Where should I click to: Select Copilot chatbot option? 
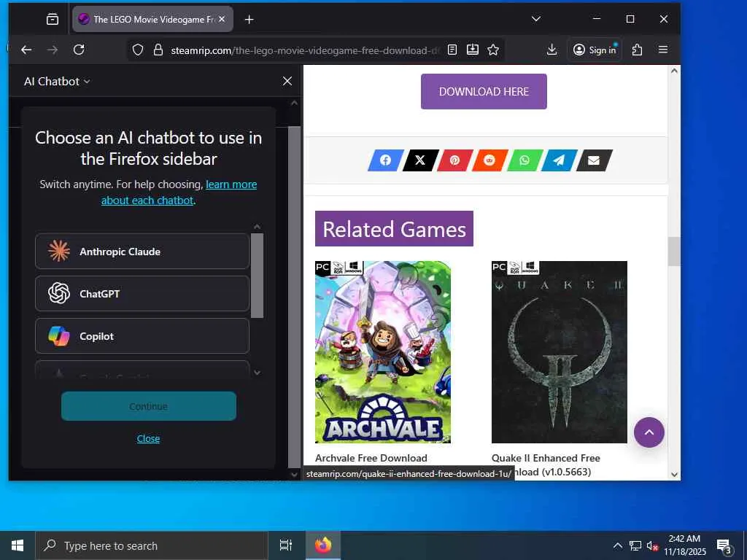click(x=142, y=335)
